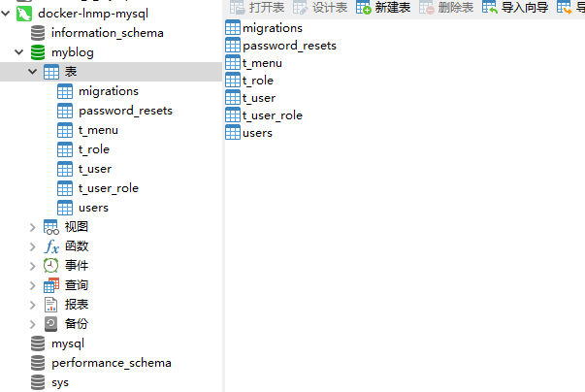Click the 事件 clock event icon
The width and height of the screenshot is (585, 392).
51,266
